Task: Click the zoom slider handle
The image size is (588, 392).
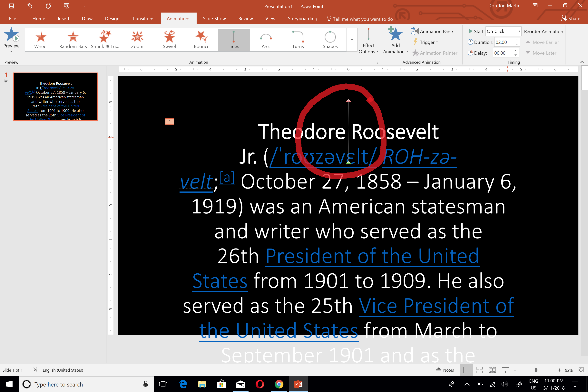Action: click(535, 370)
